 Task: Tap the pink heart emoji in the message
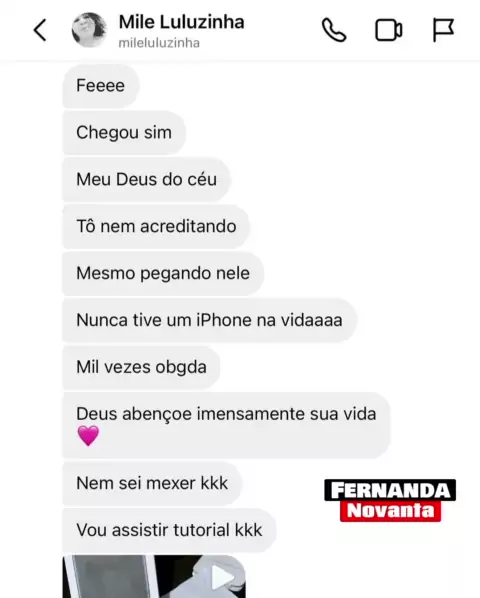click(x=88, y=436)
